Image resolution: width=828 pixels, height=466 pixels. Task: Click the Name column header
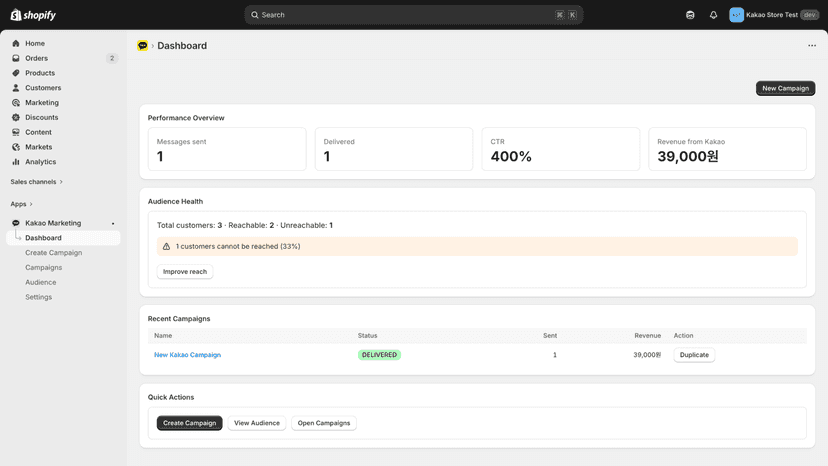pos(163,335)
